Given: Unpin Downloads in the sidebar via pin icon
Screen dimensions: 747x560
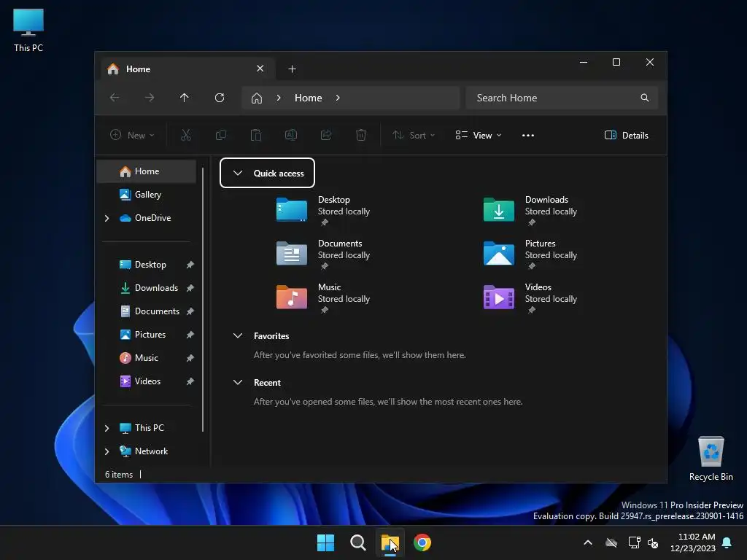Looking at the screenshot, I should tap(190, 288).
